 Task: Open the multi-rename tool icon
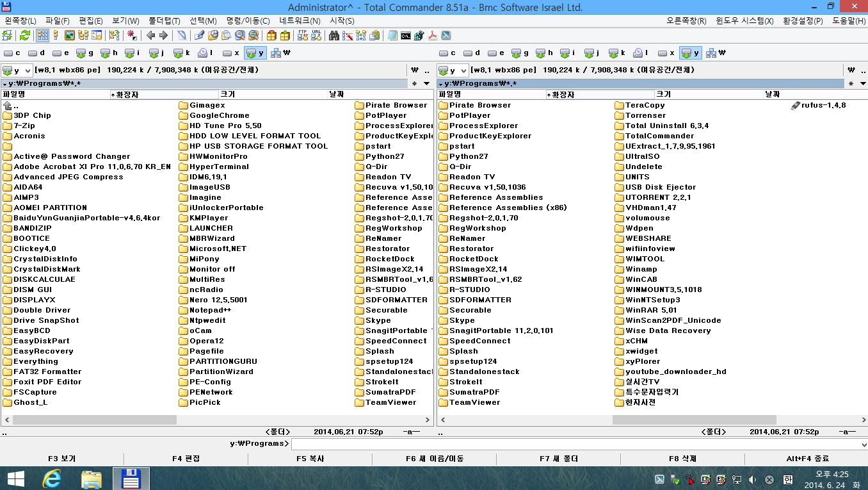[348, 35]
